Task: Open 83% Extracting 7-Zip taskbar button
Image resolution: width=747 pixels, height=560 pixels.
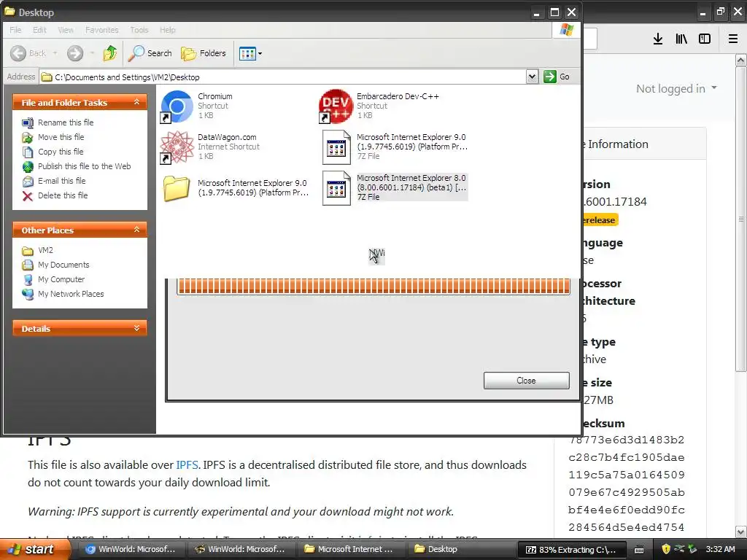Action: 570,550
